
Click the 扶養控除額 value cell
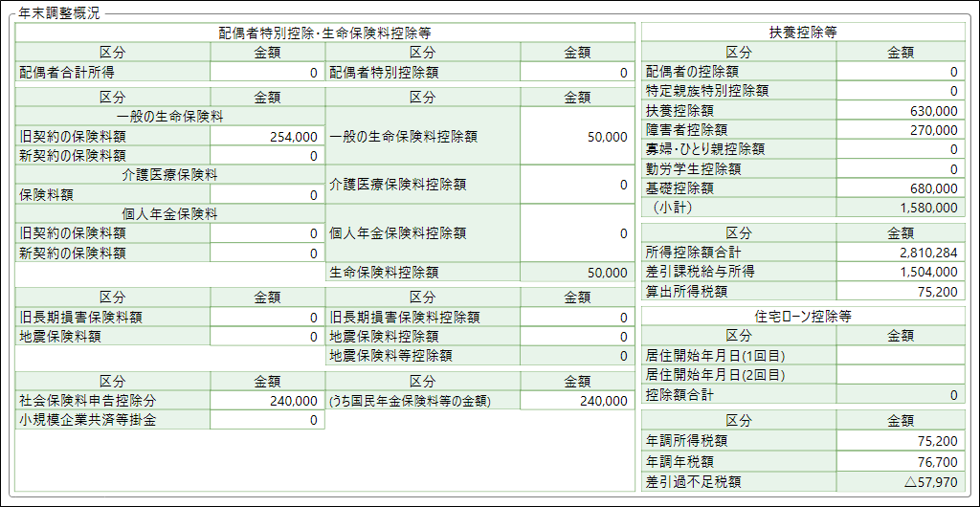901,110
